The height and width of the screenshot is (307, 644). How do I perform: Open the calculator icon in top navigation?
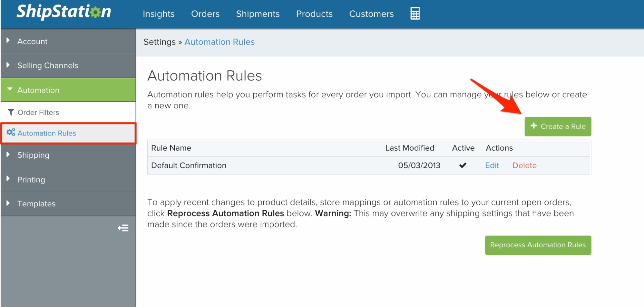[x=415, y=13]
